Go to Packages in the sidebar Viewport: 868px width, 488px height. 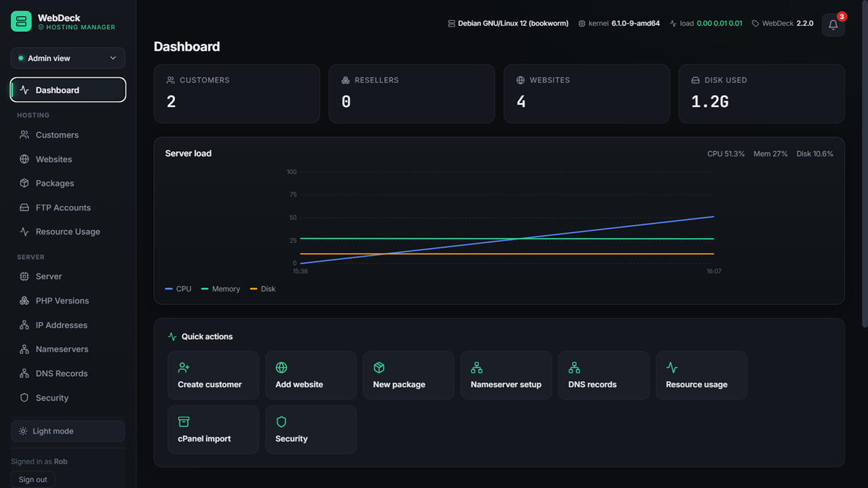pos(68,183)
